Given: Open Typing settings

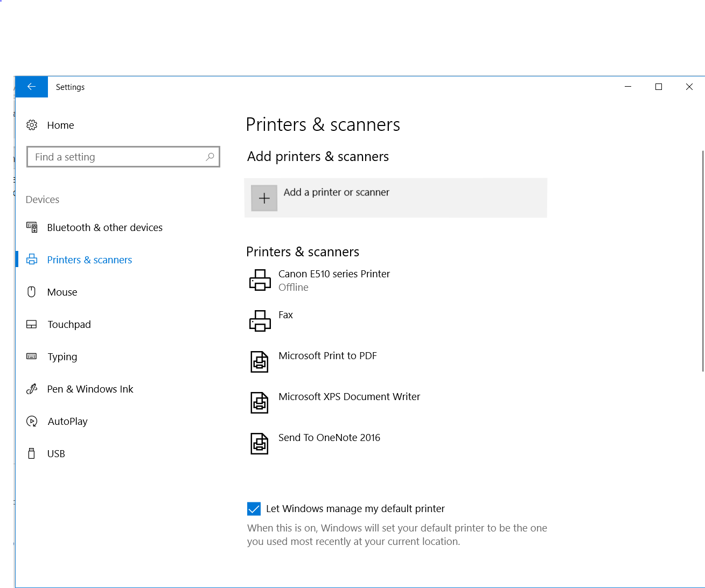Looking at the screenshot, I should [62, 356].
